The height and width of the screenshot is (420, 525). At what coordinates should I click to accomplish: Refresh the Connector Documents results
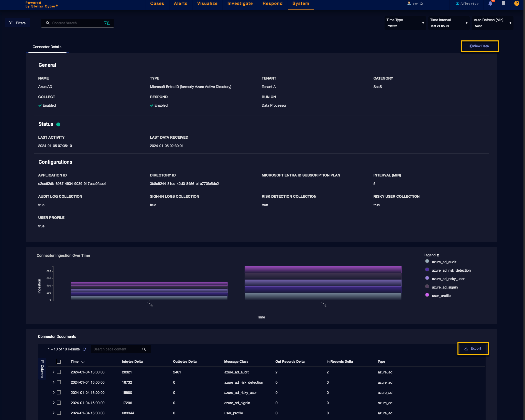84,349
